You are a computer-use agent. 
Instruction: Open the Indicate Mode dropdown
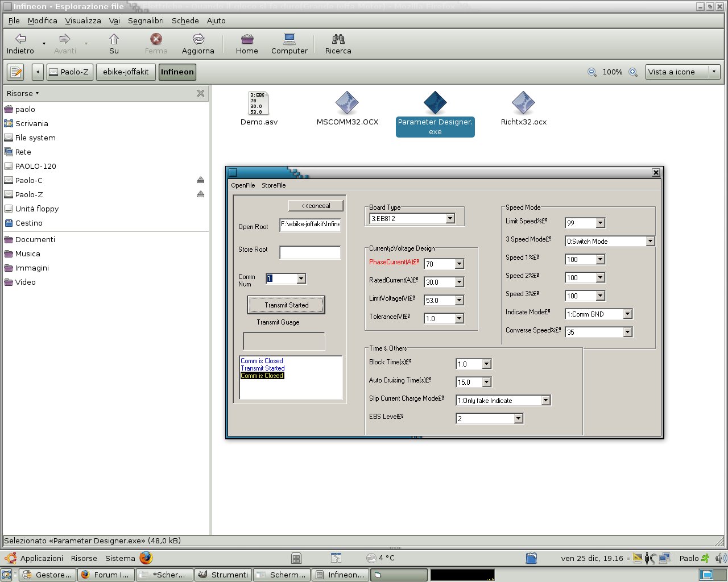click(x=628, y=314)
